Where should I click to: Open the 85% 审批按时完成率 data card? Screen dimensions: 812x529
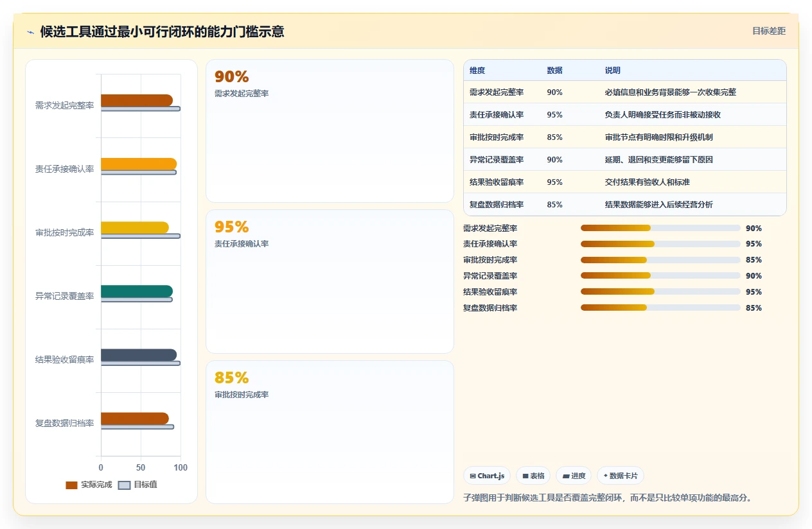pos(330,432)
